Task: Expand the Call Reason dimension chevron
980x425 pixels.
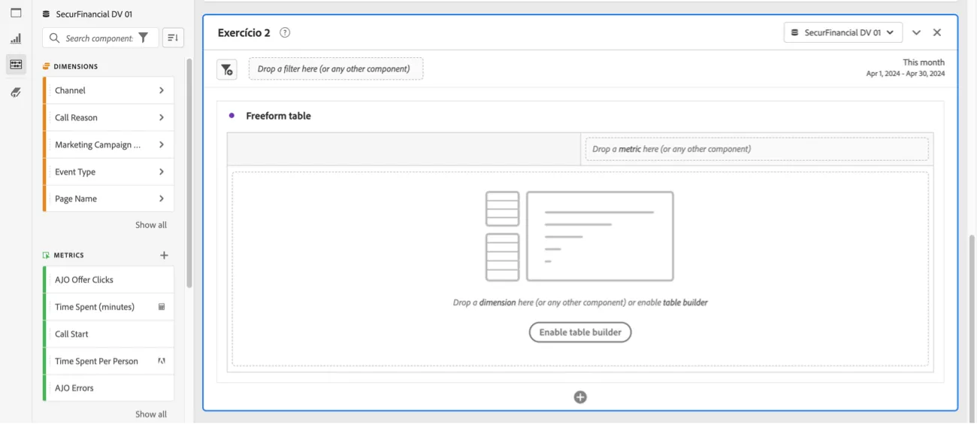Action: 162,117
